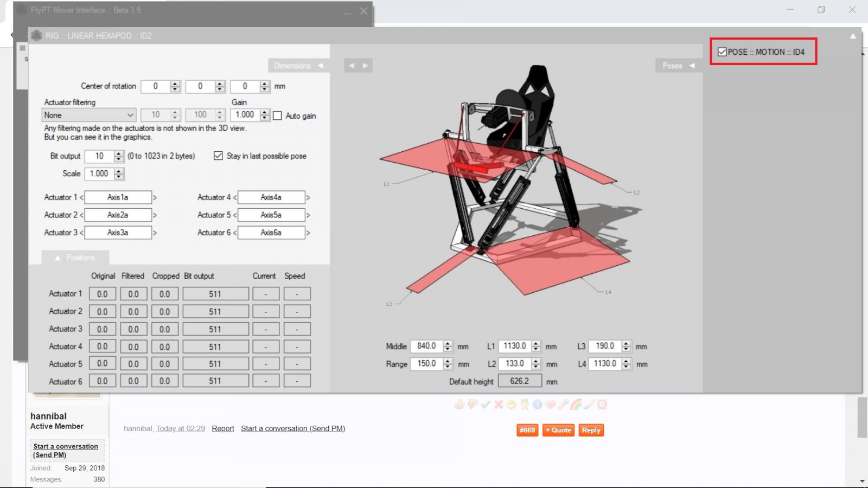Uncheck the POSE :: MOTION :: ID4 checkbox
Image resolution: width=868 pixels, height=488 pixels.
[x=722, y=52]
